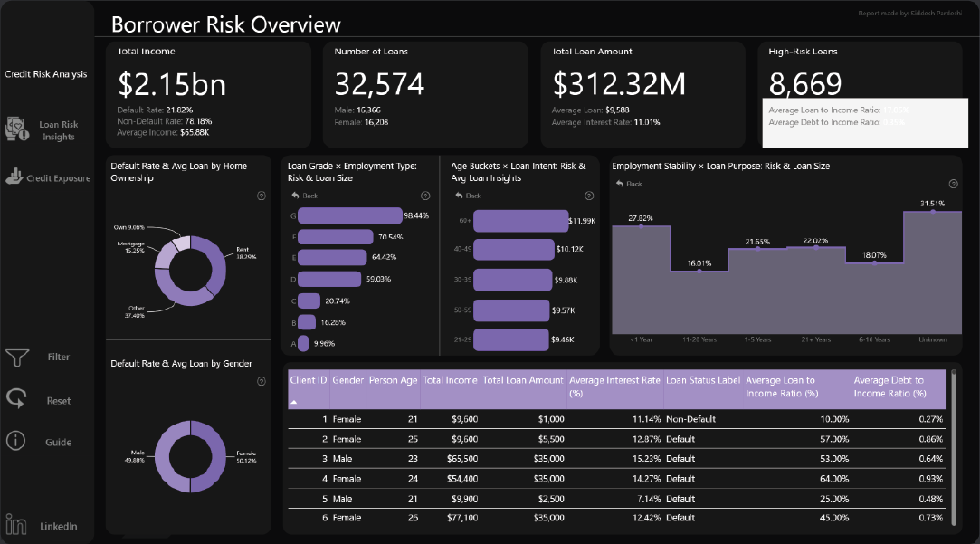Select grade G bar in Loan Grade chart

click(x=349, y=215)
